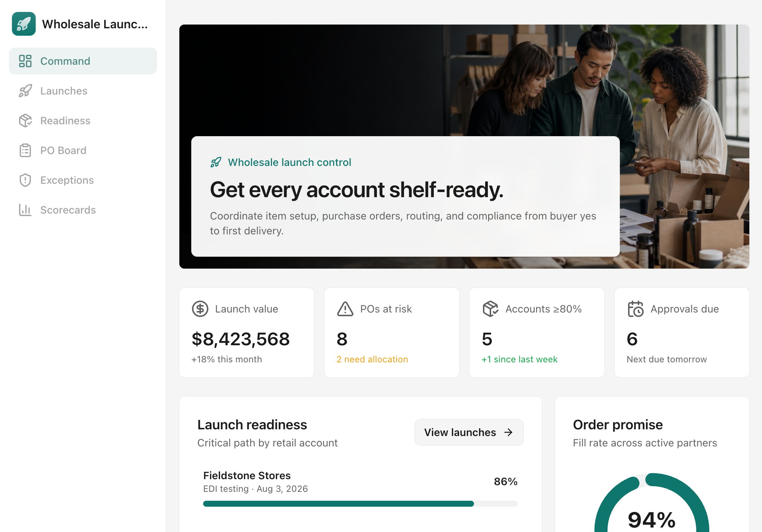Image resolution: width=762 pixels, height=532 pixels.
Task: Click the 'Next due tomorrow' text
Action: (667, 359)
